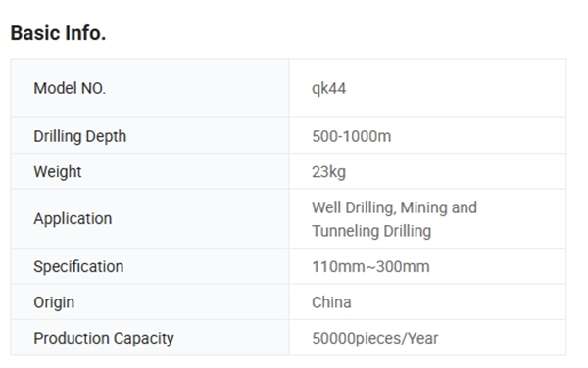Click the qk44 model value
This screenshot has width=588, height=368.
click(x=328, y=89)
